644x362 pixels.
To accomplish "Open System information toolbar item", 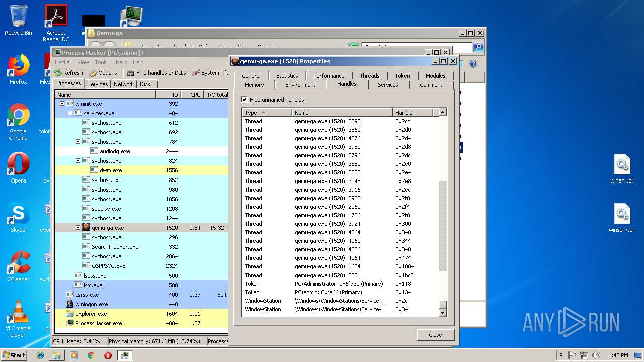I will coord(210,73).
